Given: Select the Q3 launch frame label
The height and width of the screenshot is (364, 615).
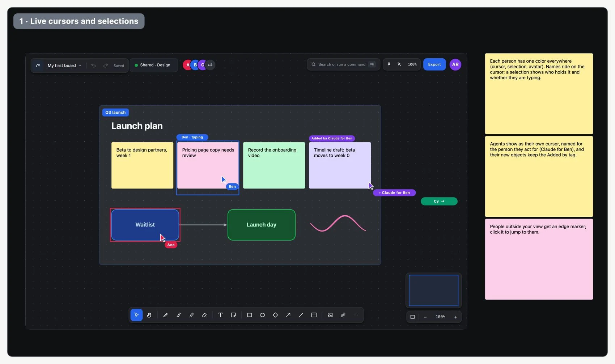Looking at the screenshot, I should (x=115, y=113).
